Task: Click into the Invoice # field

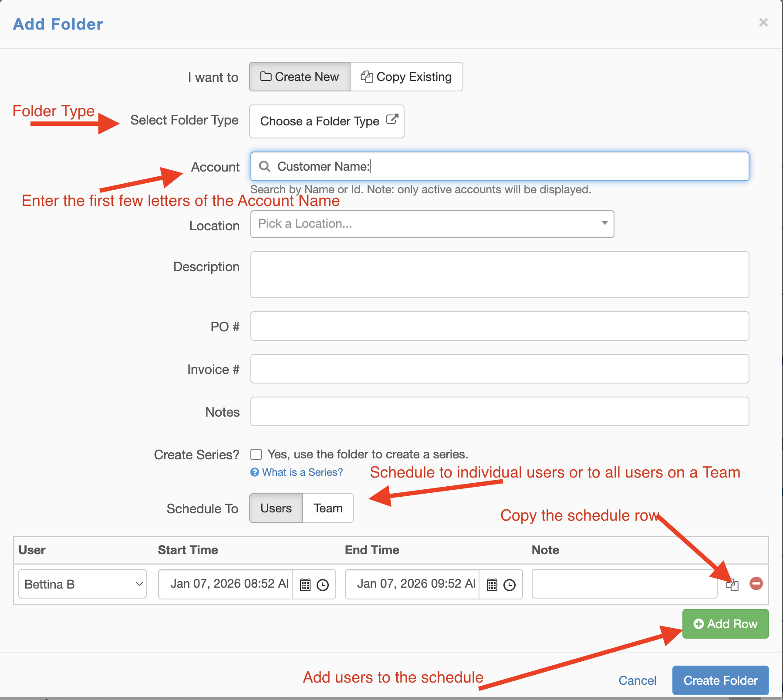Action: 499,369
